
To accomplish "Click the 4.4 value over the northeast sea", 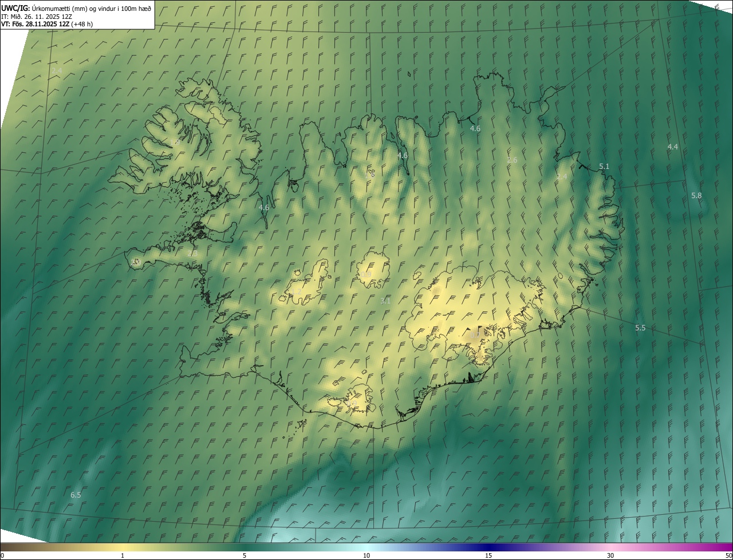I will pyautogui.click(x=673, y=147).
